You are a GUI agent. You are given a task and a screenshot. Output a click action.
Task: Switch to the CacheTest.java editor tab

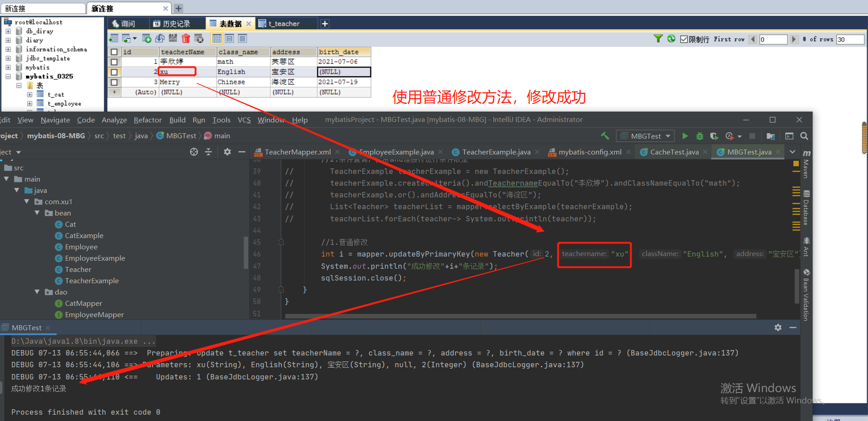pos(674,152)
